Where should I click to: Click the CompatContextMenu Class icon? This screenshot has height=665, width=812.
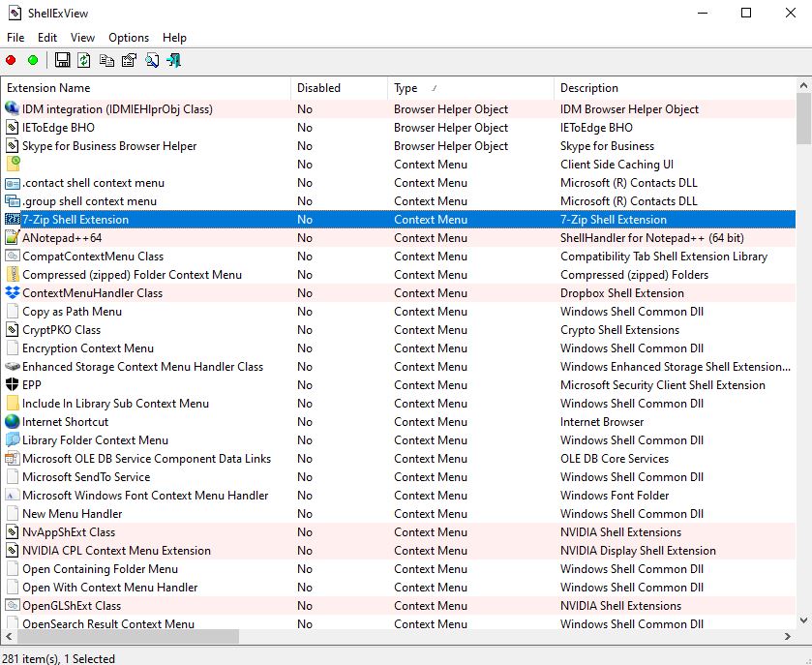tap(12, 257)
